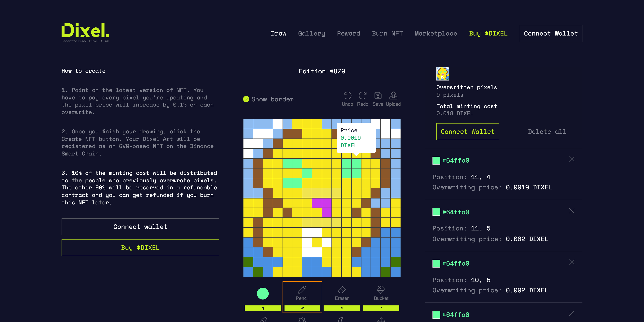644x322 pixels.
Task: Click the 'Edition #879' title
Action: tap(322, 71)
